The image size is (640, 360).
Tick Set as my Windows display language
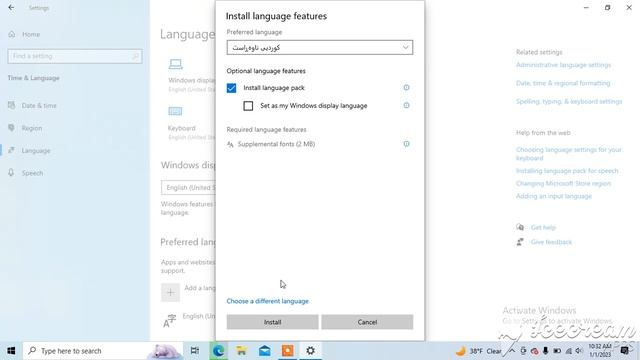248,106
